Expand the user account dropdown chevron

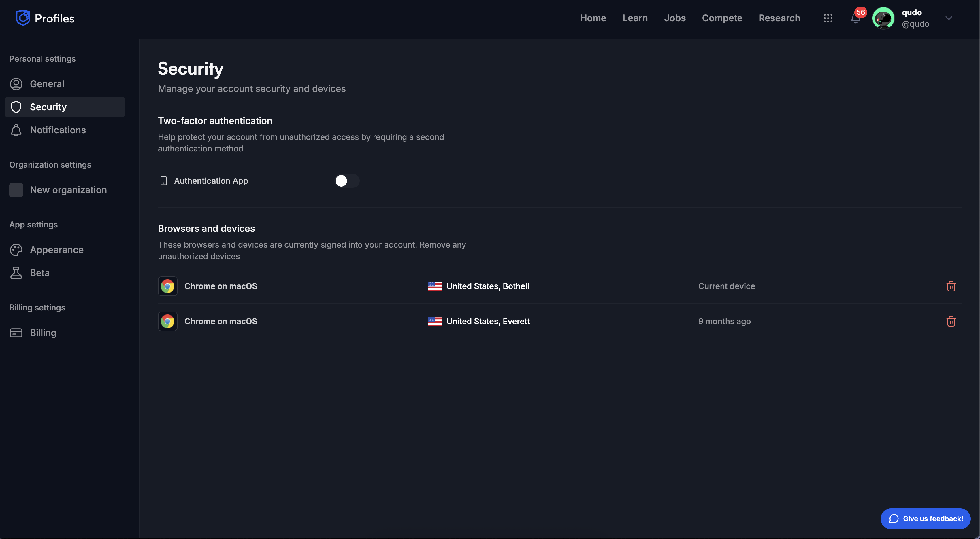pyautogui.click(x=948, y=18)
